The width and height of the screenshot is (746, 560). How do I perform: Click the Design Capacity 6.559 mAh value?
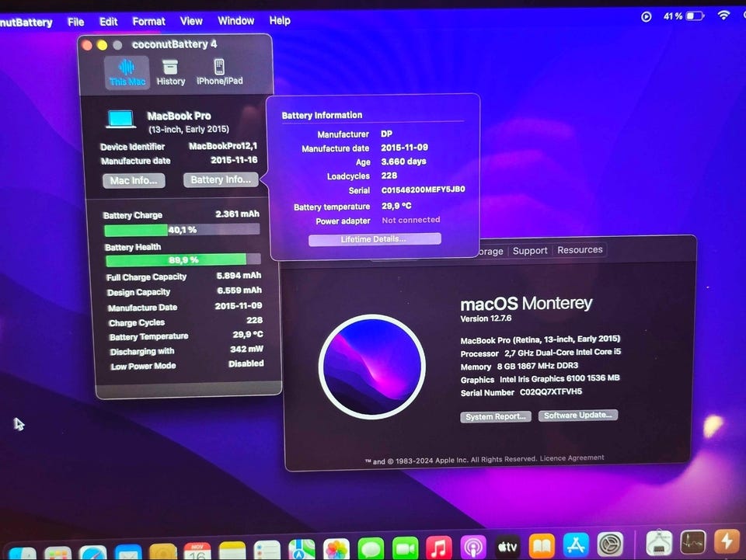coord(239,290)
